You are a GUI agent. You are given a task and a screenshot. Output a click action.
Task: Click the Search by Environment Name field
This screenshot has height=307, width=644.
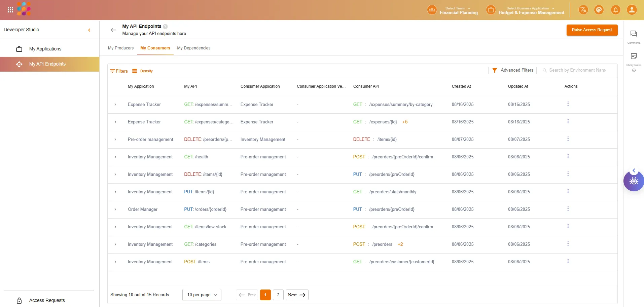[x=577, y=70]
